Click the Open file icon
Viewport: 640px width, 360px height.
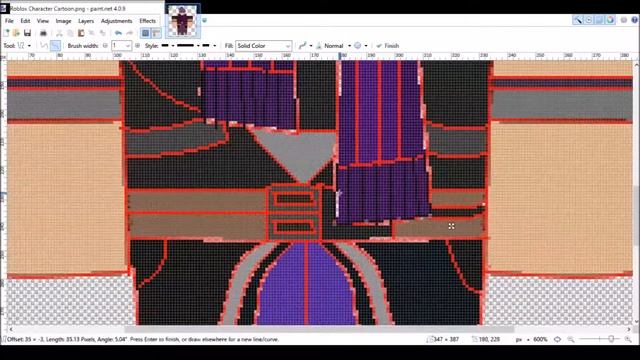[x=16, y=33]
